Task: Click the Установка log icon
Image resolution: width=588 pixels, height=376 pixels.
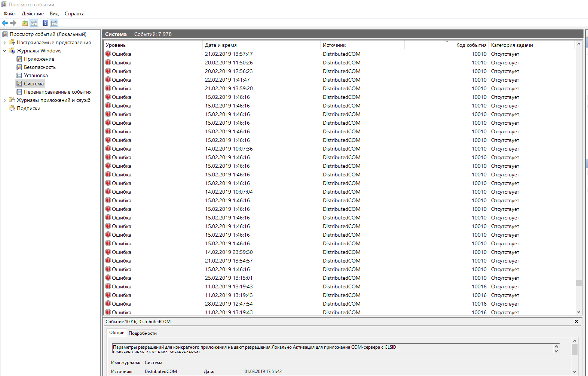Action: point(19,75)
